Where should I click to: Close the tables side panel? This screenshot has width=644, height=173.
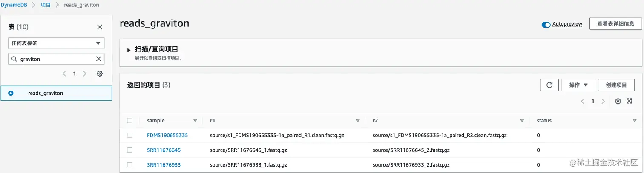(x=100, y=27)
